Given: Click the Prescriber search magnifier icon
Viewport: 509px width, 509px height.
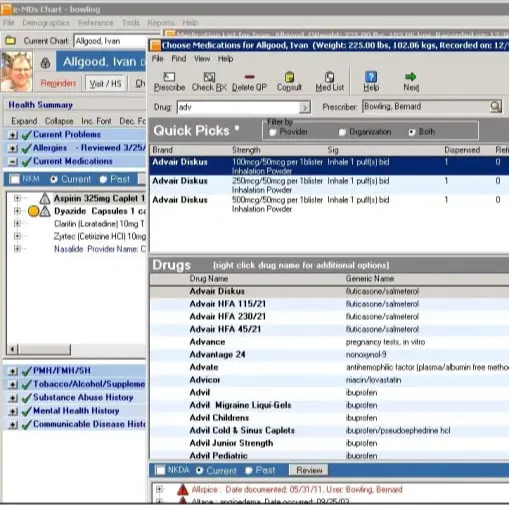Looking at the screenshot, I should pyautogui.click(x=495, y=107).
